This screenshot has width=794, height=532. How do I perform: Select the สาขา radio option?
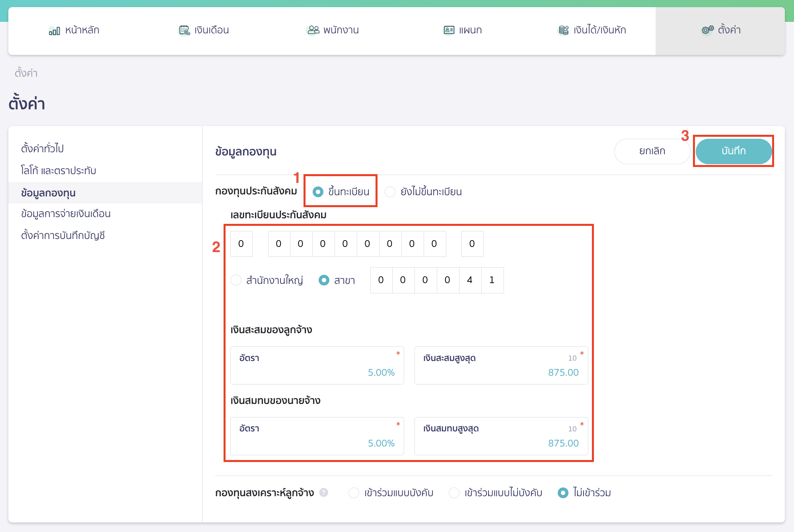(x=324, y=280)
